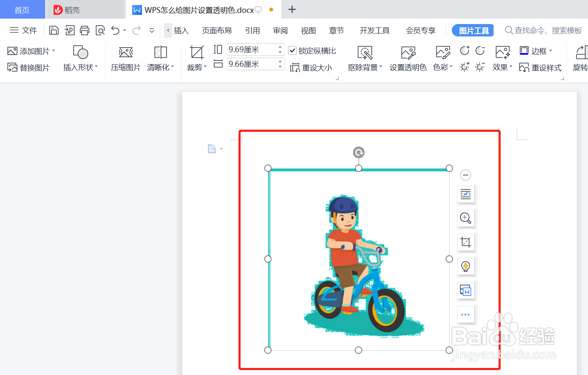Click the Print icon
This screenshot has width=588, height=375.
[x=85, y=30]
